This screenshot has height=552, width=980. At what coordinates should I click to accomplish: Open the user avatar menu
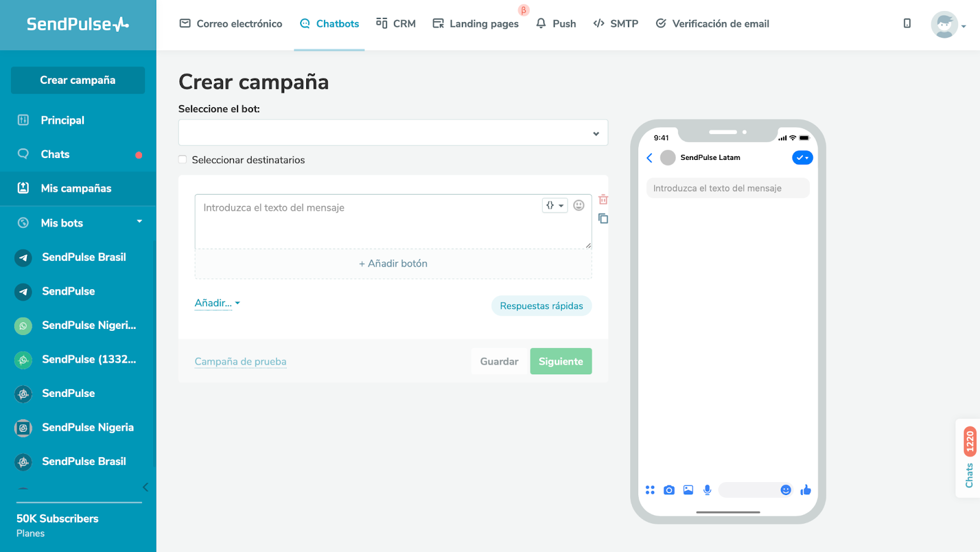(x=948, y=25)
